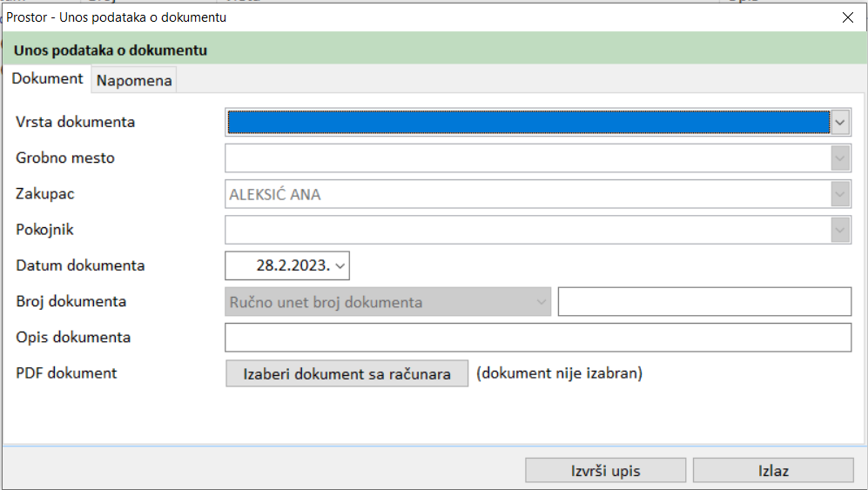Close the Unos podataka dialog window
Screen dimensions: 868x490
[x=848, y=17]
